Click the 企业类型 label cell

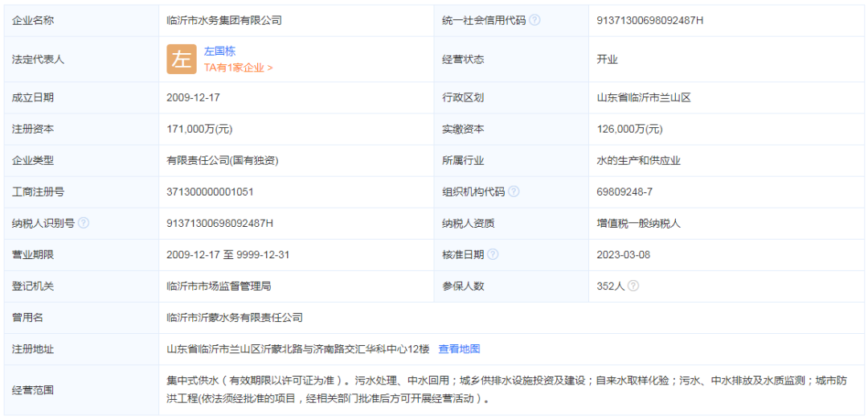tap(81, 161)
